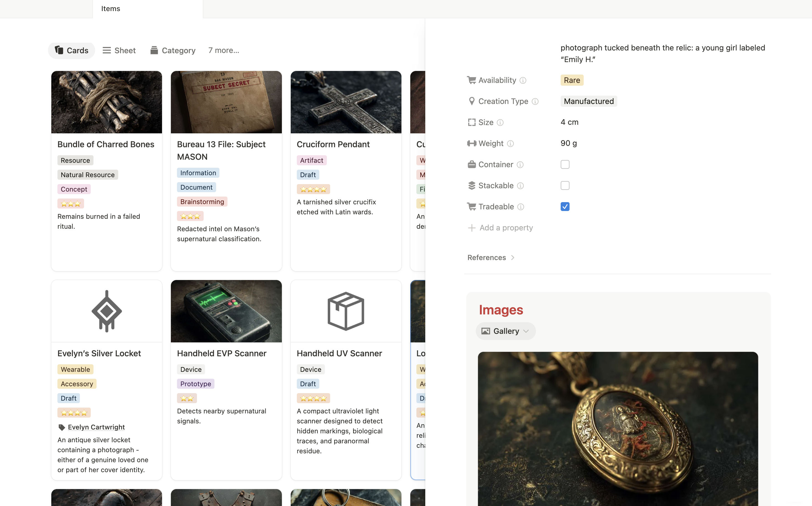
Task: Click the Sheet view lines icon
Action: point(107,50)
